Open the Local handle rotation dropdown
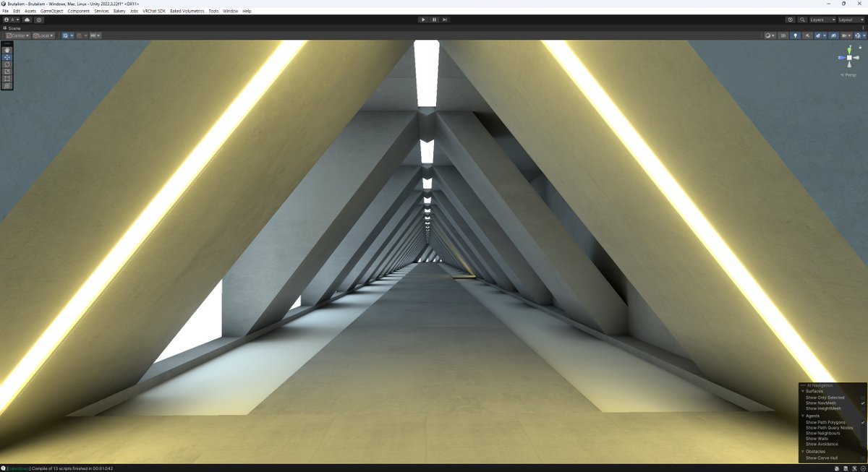Screen dimensions: 868x472 [43, 35]
